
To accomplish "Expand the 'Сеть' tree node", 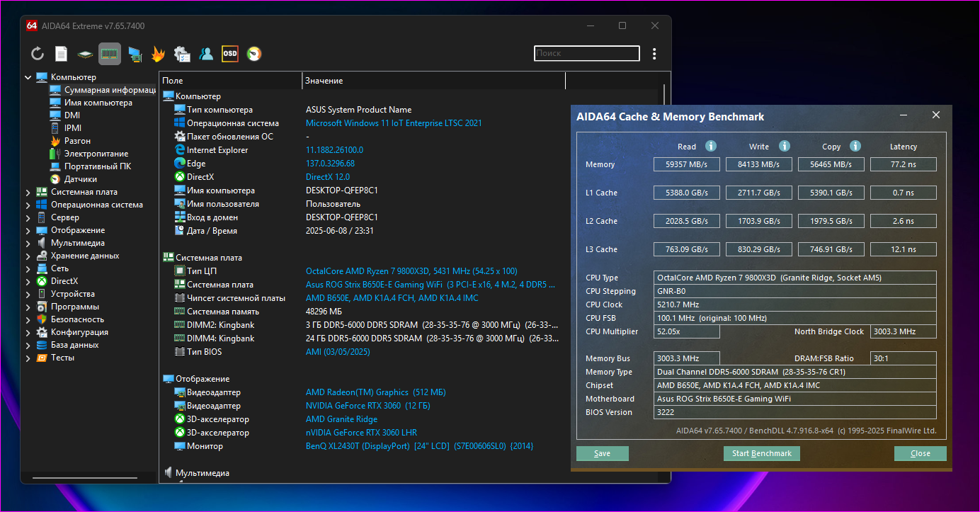I will click(28, 268).
